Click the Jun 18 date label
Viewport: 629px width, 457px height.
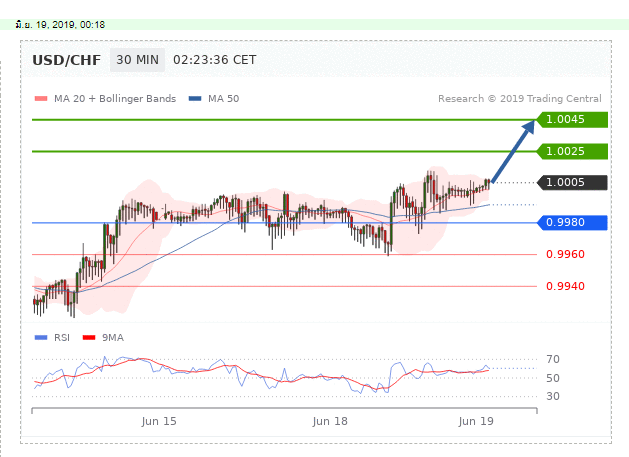tap(330, 421)
